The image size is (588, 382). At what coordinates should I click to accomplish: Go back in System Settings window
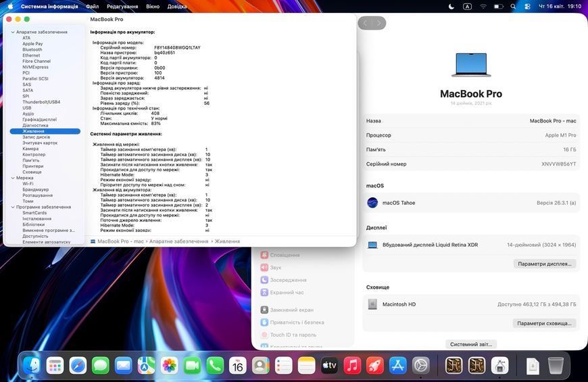(365, 23)
